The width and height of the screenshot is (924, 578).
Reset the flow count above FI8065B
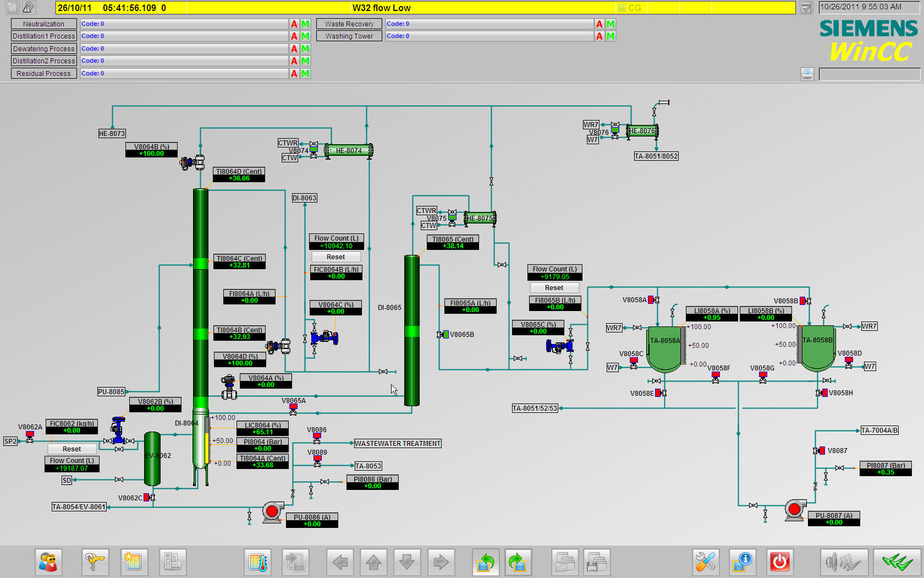tap(554, 288)
